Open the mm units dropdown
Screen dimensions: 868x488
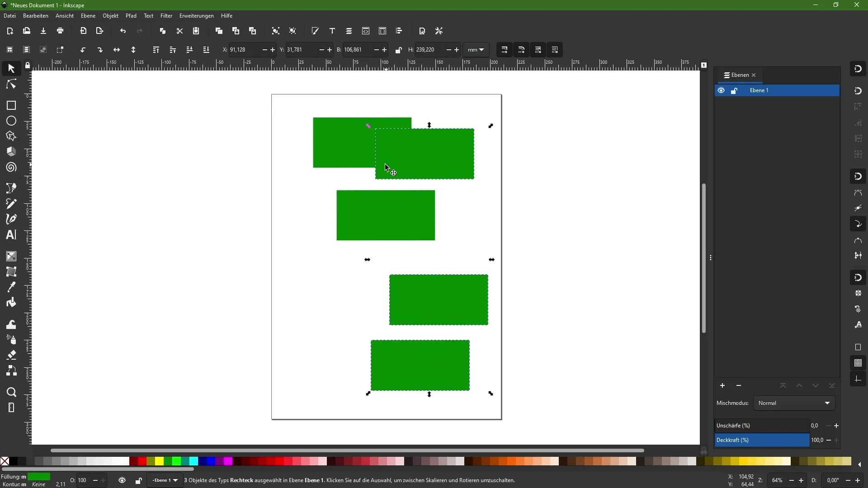pos(476,50)
